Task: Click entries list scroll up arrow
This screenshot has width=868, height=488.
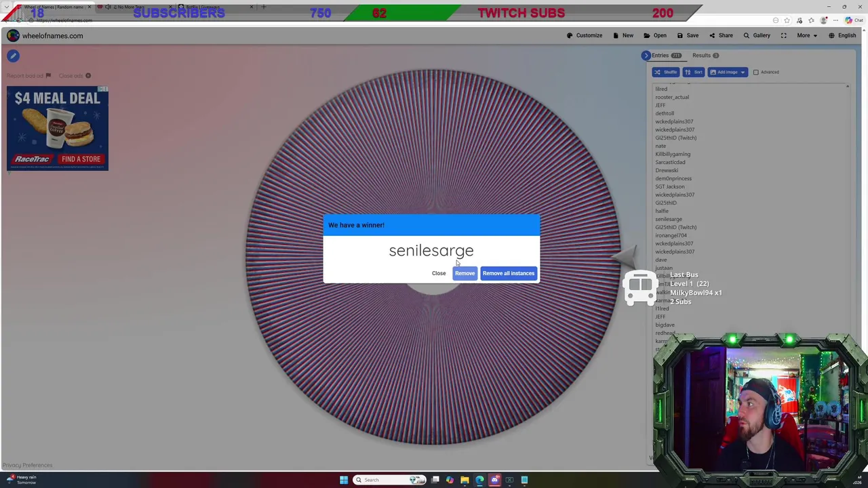Action: [x=847, y=87]
